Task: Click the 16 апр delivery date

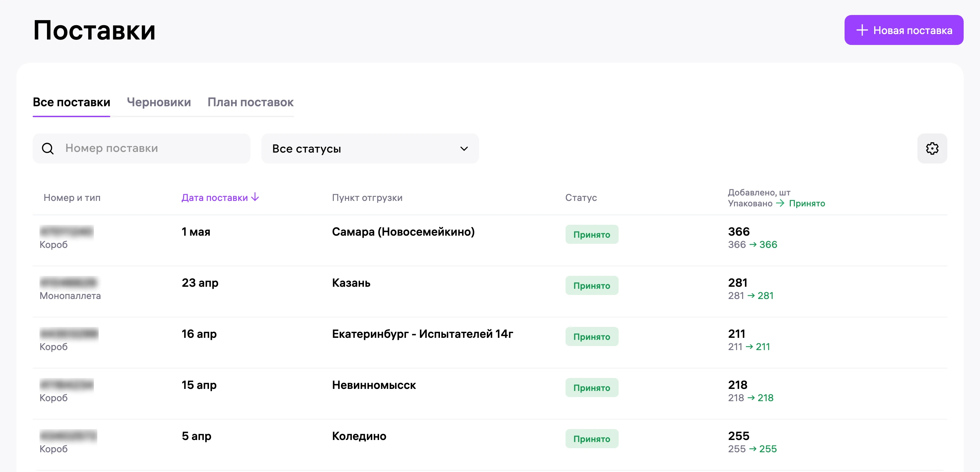Action: 199,334
